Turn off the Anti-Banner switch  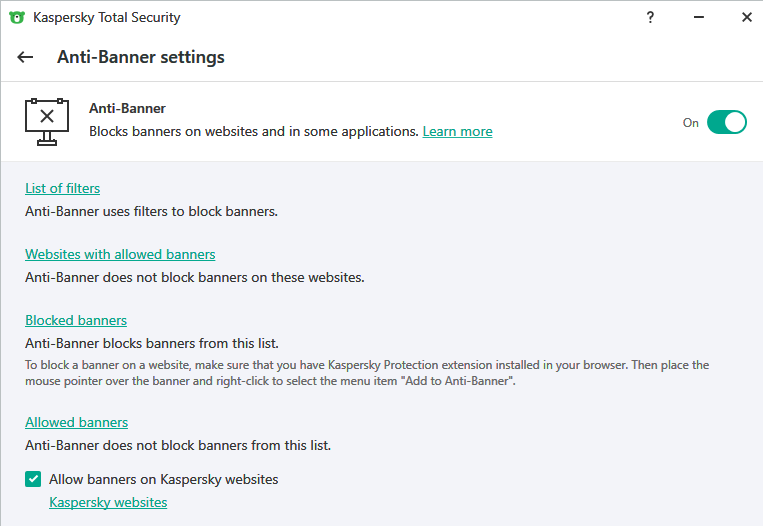pyautogui.click(x=727, y=122)
